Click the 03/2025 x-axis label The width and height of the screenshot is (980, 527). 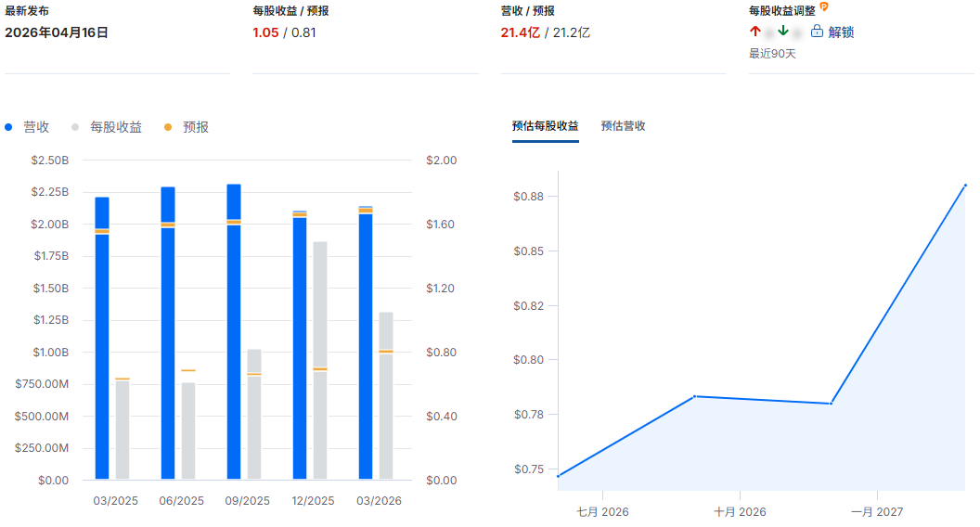click(x=116, y=501)
